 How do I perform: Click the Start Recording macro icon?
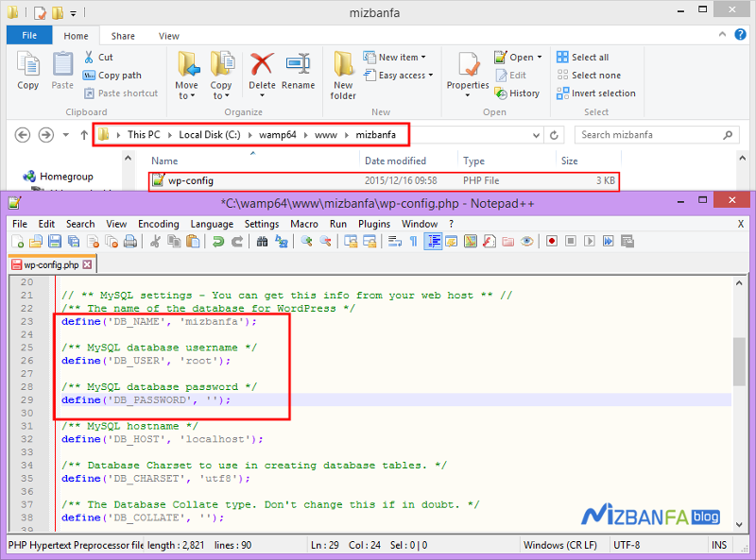pyautogui.click(x=552, y=241)
